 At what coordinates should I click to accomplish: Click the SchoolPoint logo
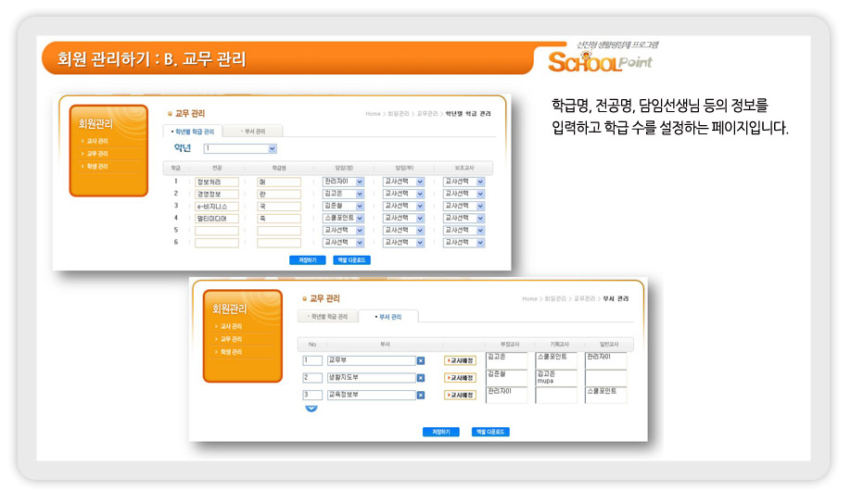tap(601, 62)
